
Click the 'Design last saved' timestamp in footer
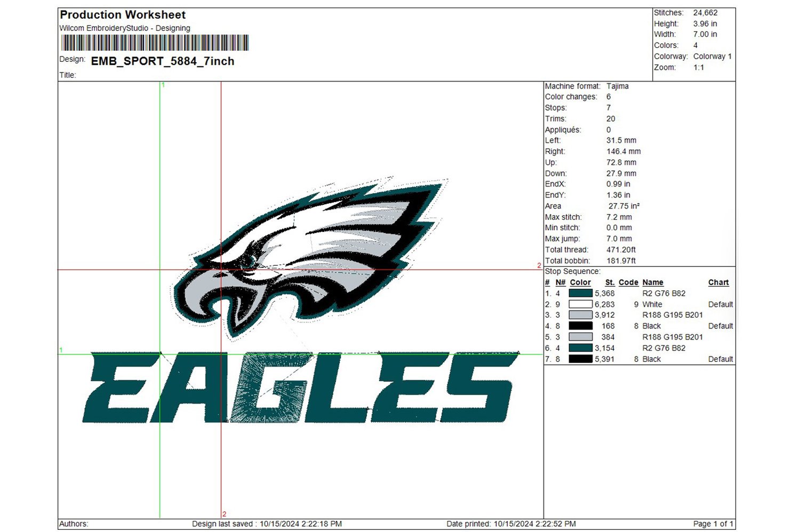click(x=267, y=524)
